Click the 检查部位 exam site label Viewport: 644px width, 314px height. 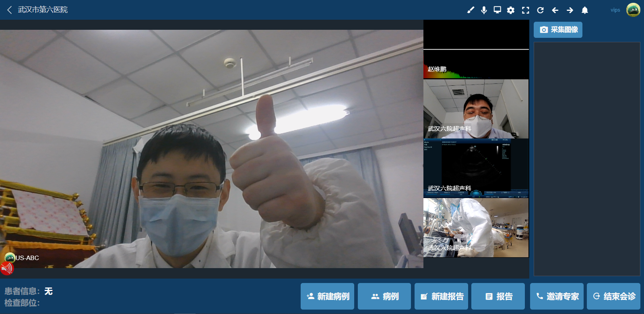pyautogui.click(x=22, y=303)
